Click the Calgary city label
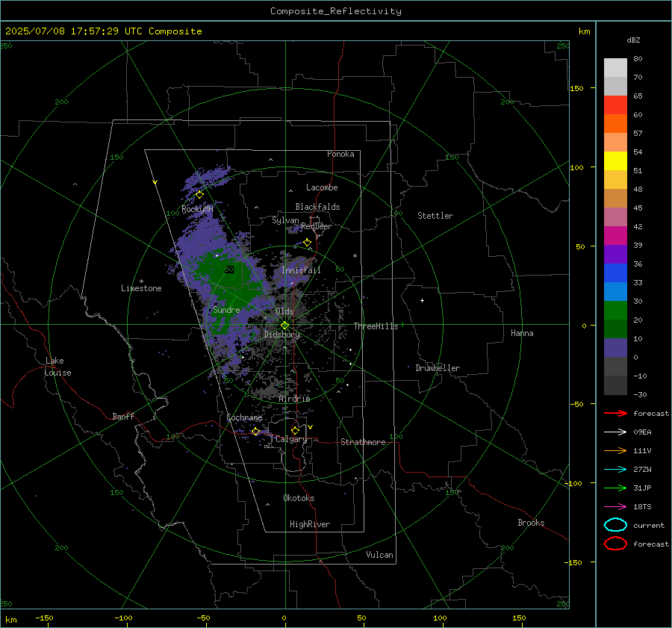 click(x=291, y=439)
